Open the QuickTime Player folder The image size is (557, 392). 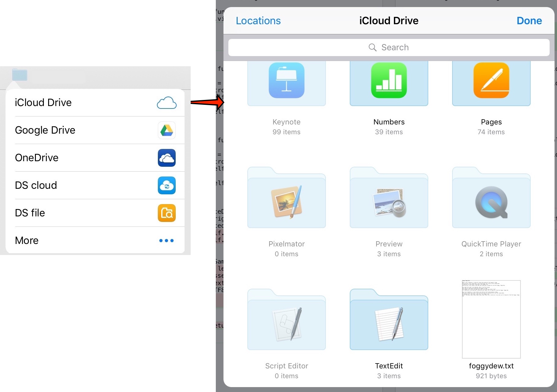tap(491, 197)
